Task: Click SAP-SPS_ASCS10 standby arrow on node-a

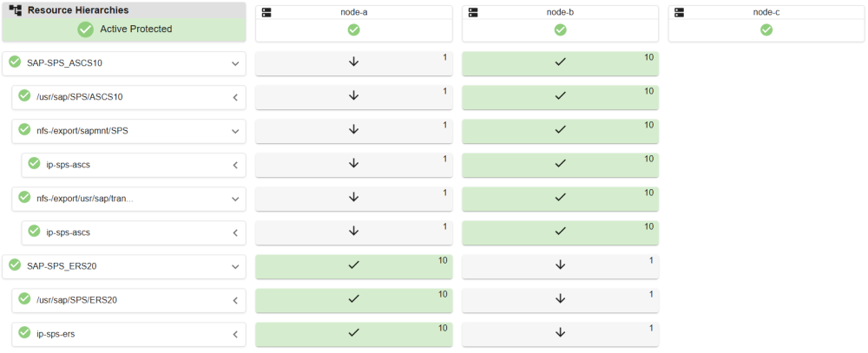Action: [x=353, y=62]
